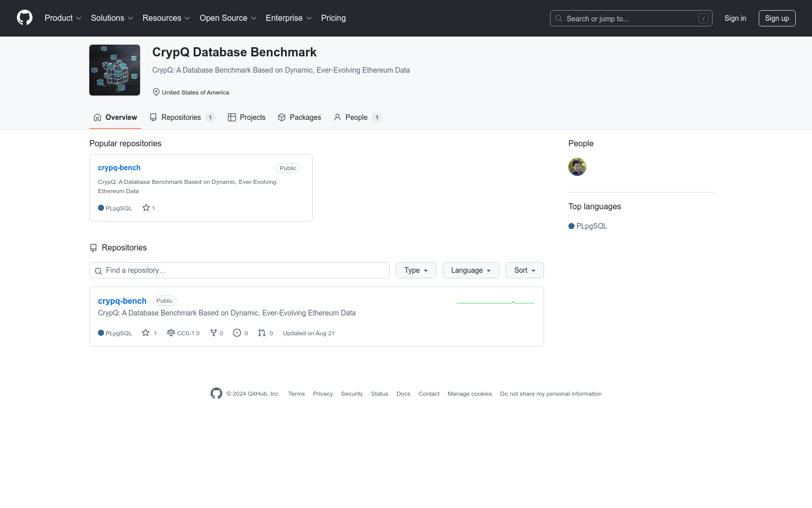Click the Updated on Aug 21 text

[x=309, y=333]
